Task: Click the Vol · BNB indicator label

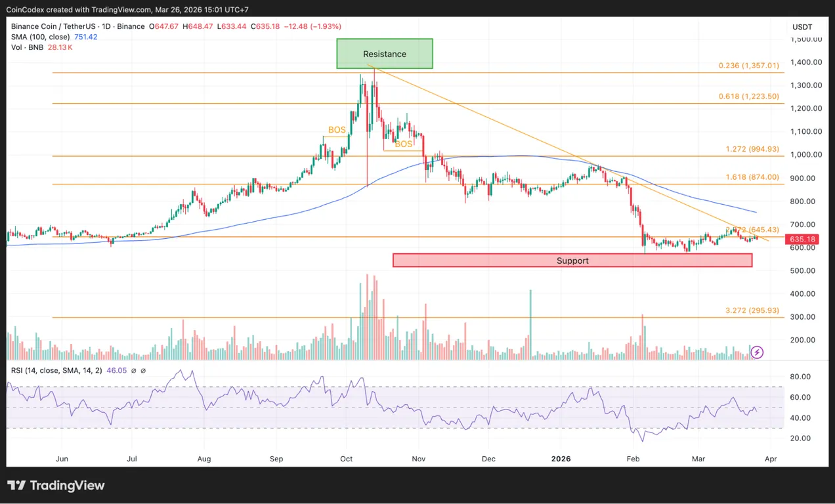Action: tap(27, 48)
